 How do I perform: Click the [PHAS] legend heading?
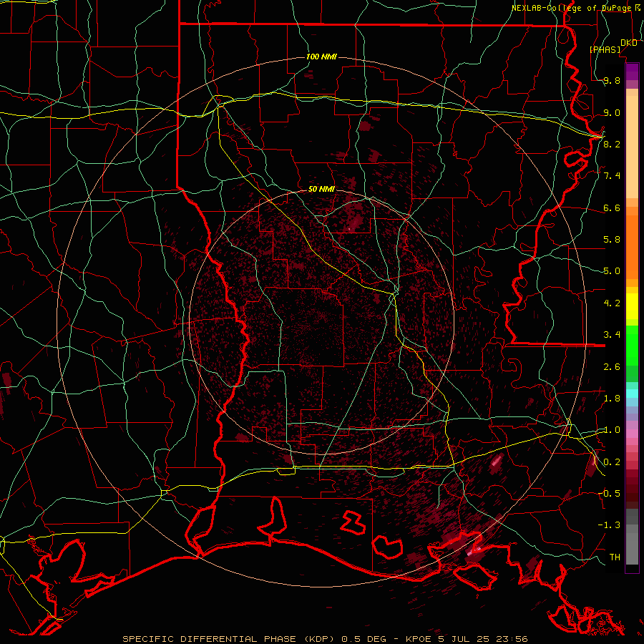(605, 50)
